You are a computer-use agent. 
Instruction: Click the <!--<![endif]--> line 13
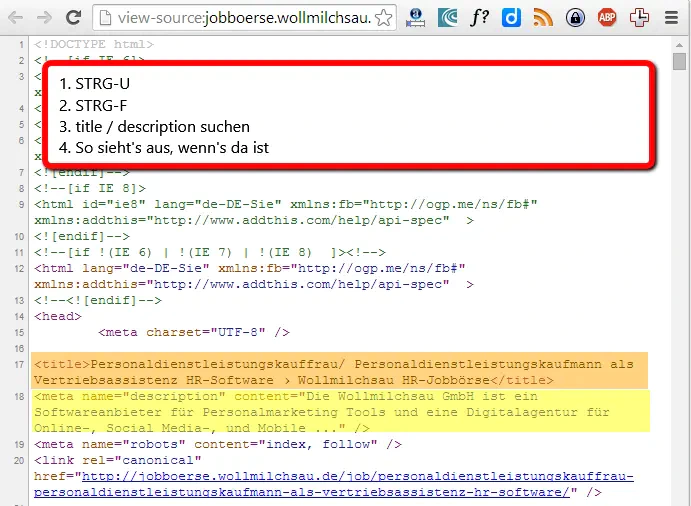pos(98,300)
